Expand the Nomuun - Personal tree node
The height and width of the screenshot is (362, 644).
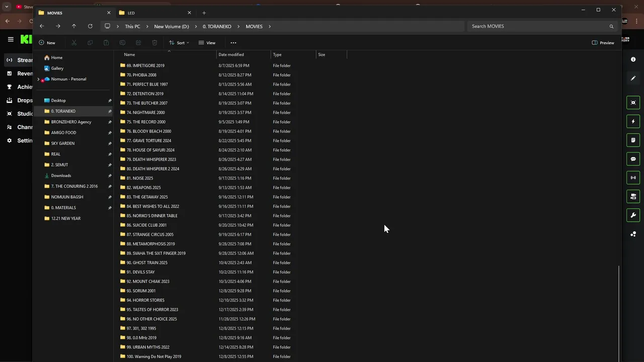38,79
